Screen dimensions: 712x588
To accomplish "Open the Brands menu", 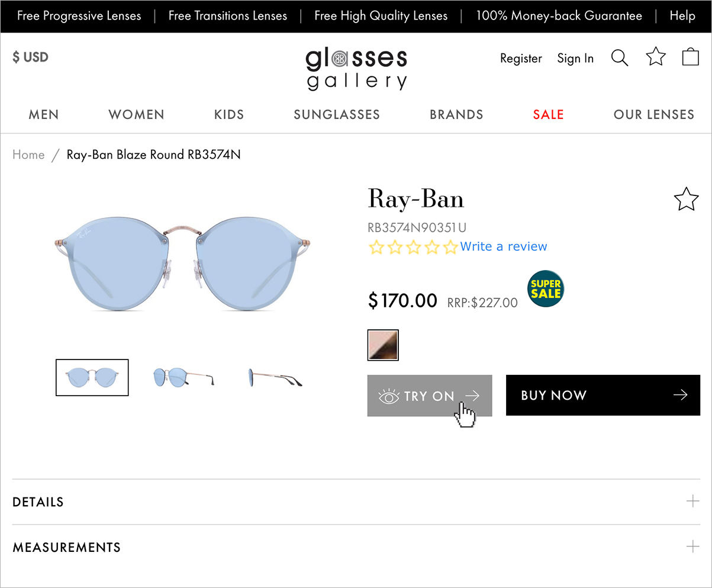I will (456, 114).
